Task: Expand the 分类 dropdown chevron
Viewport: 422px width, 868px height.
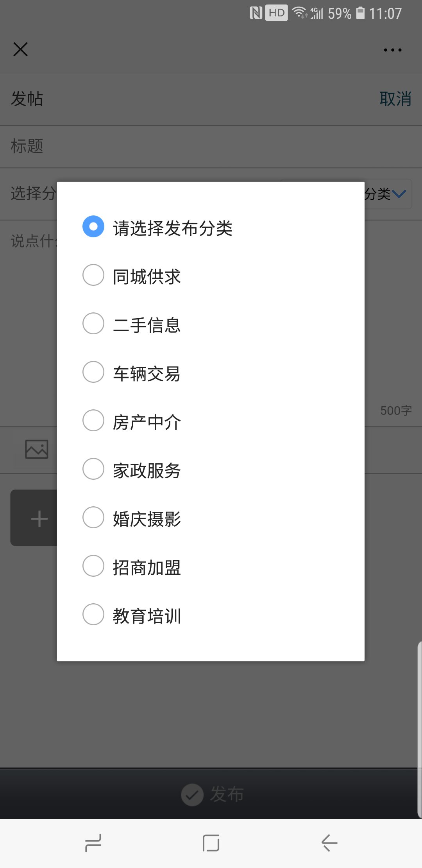Action: 399,194
